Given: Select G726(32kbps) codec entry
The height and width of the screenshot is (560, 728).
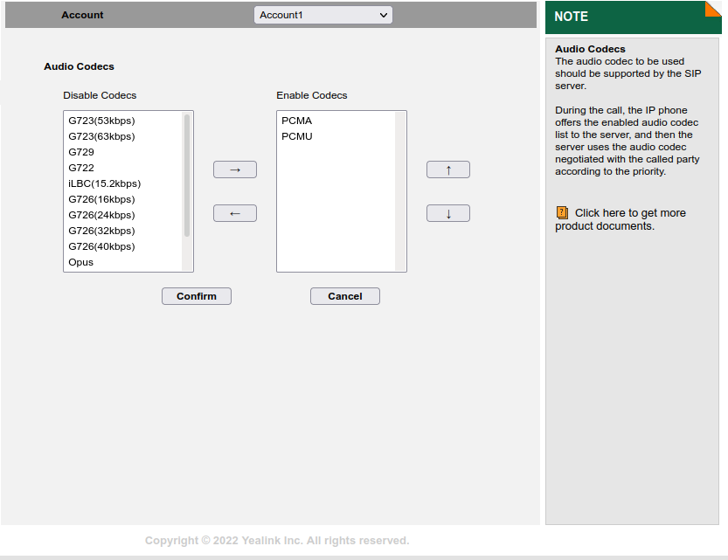Looking at the screenshot, I should [x=101, y=231].
